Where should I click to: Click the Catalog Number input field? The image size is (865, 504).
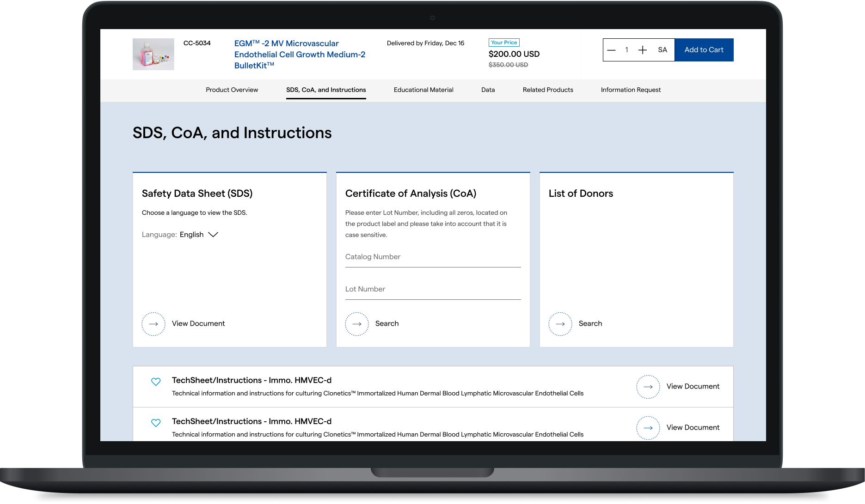tap(433, 257)
